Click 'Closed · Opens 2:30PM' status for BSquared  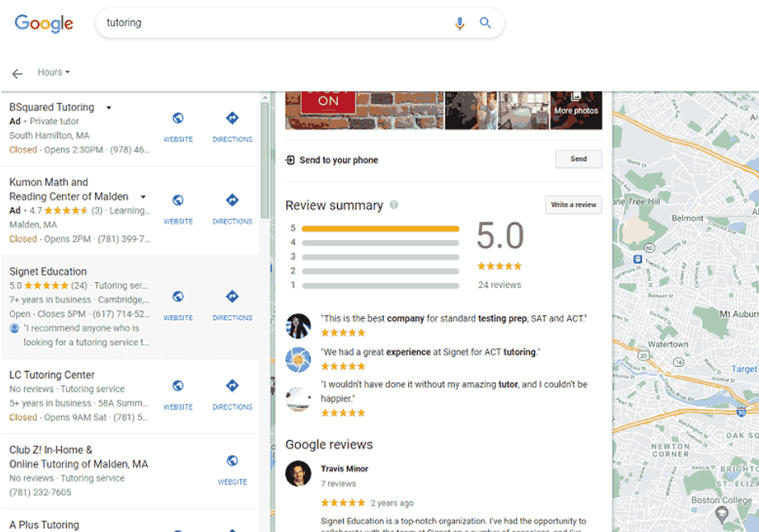56,149
